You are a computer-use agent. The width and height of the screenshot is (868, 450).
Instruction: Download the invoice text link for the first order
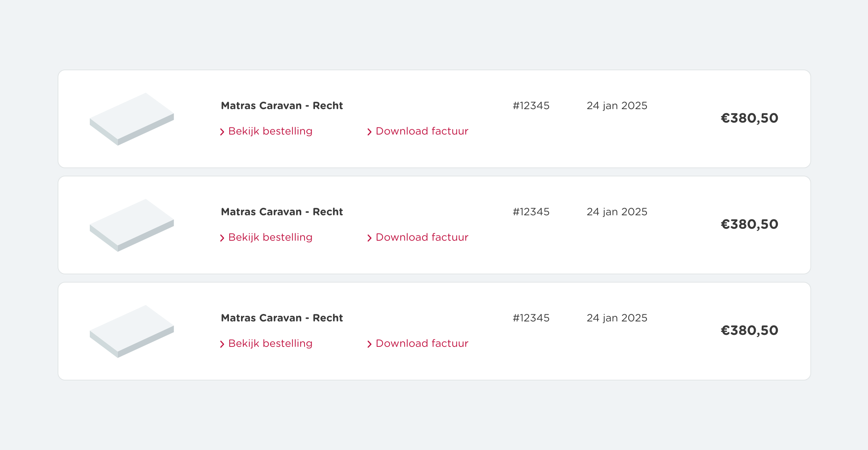422,131
